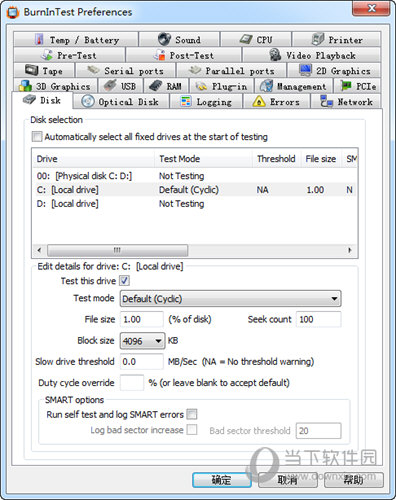Open the RAM tab
Image resolution: width=396 pixels, height=500 pixels.
166,86
